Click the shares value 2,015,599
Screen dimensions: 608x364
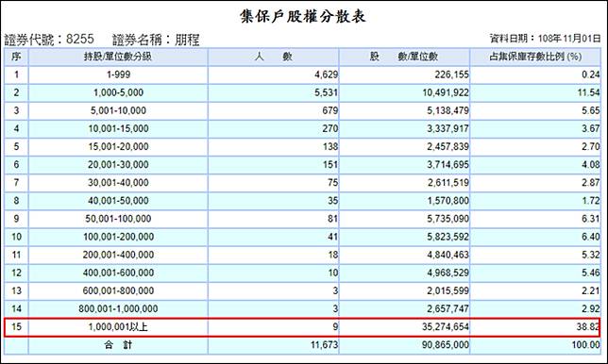[x=448, y=290]
